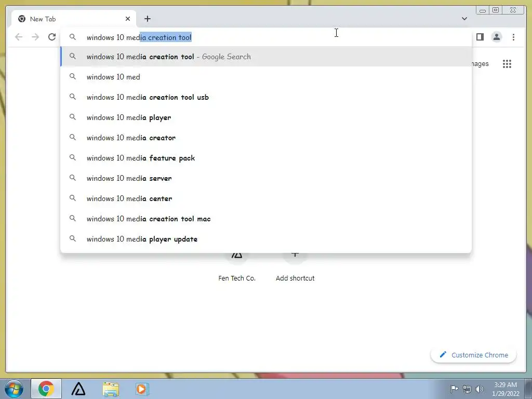Select suggestion 'windows 10 media creation tool - Google Search'
The image size is (532, 399).
266,57
